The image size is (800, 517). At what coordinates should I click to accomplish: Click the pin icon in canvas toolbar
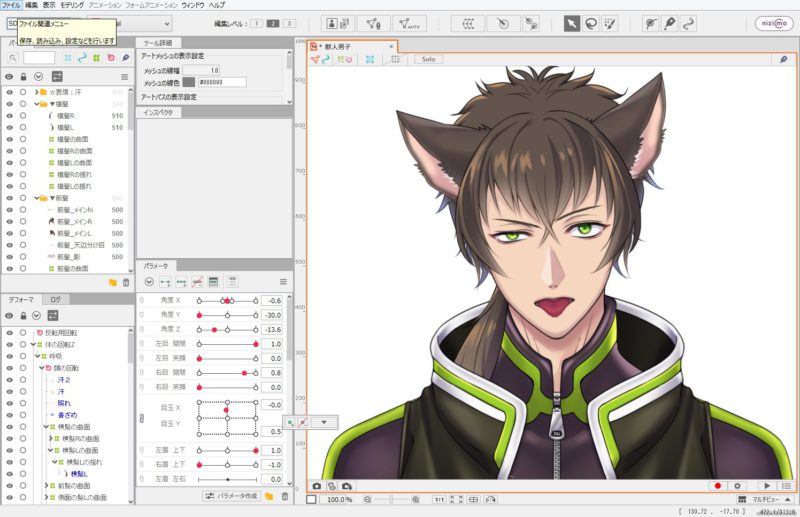coord(783,59)
